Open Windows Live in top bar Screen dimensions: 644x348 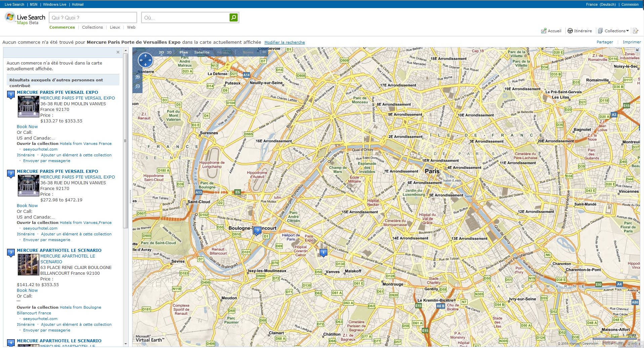[x=54, y=4]
